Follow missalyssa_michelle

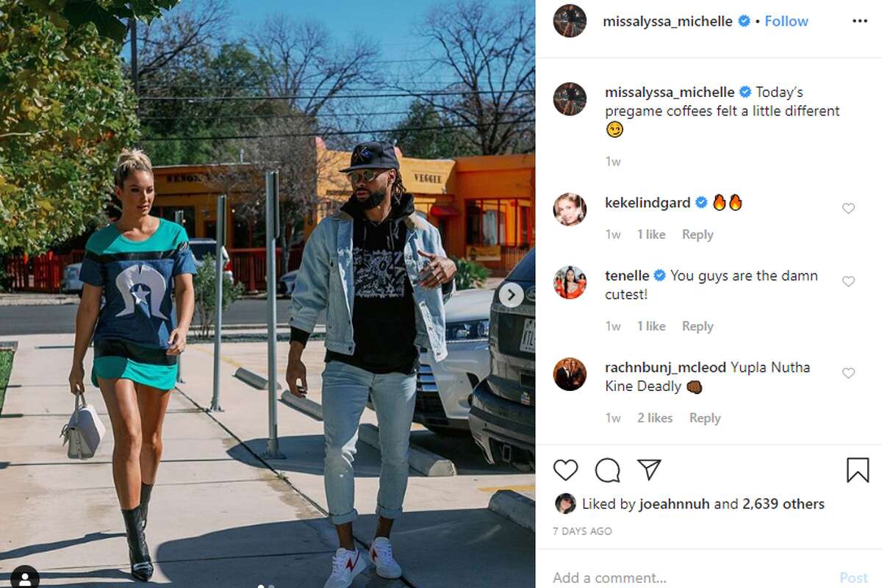pyautogui.click(x=786, y=21)
